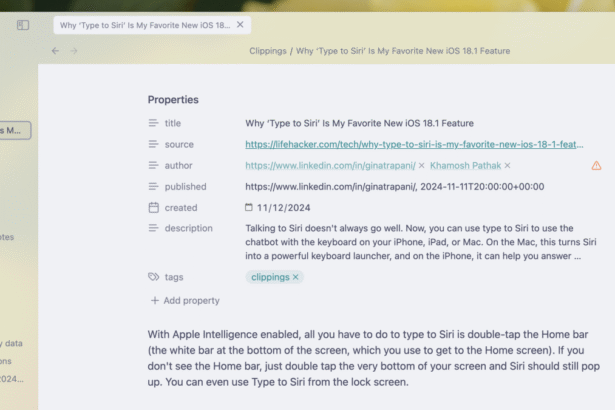Close the 'Type to Siri' note tab

[240, 25]
